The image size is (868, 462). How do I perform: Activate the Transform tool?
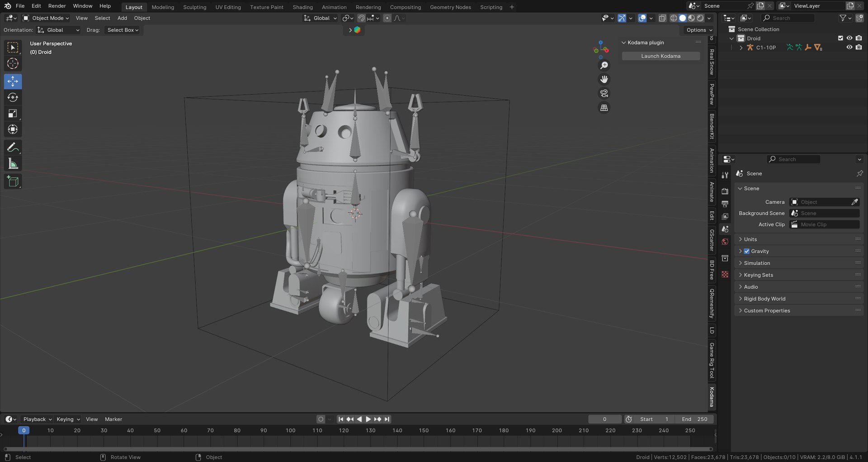pyautogui.click(x=13, y=129)
